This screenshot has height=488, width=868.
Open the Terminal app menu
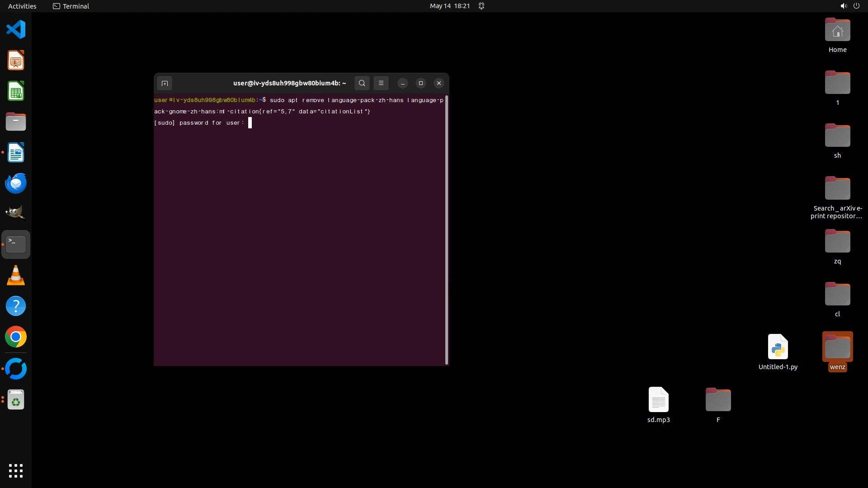coord(71,6)
